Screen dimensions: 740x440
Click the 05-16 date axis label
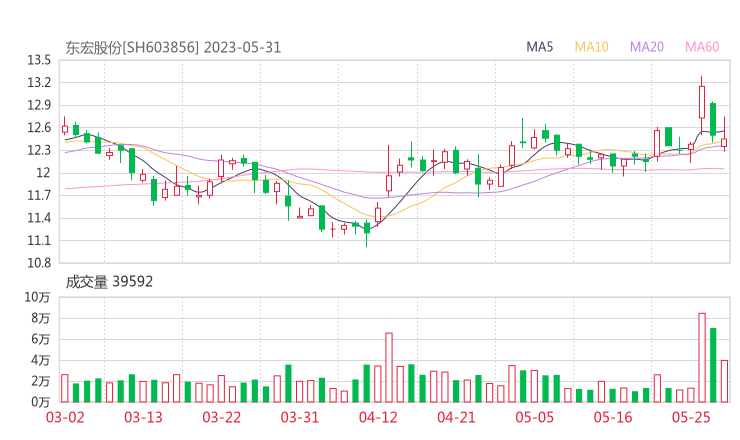613,417
